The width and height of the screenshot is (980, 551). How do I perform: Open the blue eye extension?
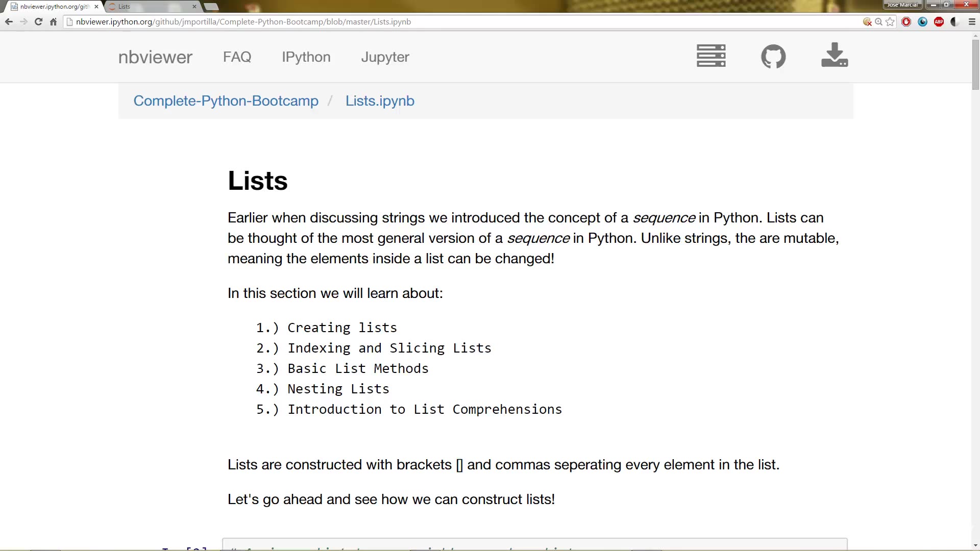point(923,22)
